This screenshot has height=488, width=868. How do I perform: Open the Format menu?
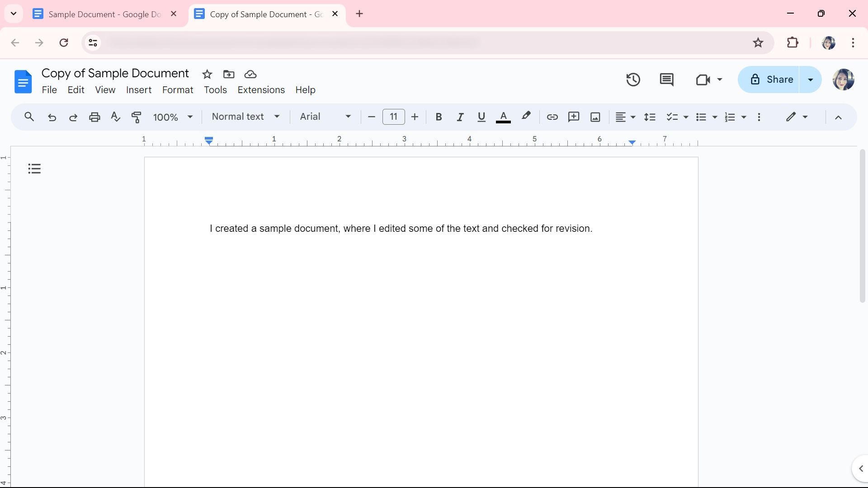pyautogui.click(x=177, y=90)
